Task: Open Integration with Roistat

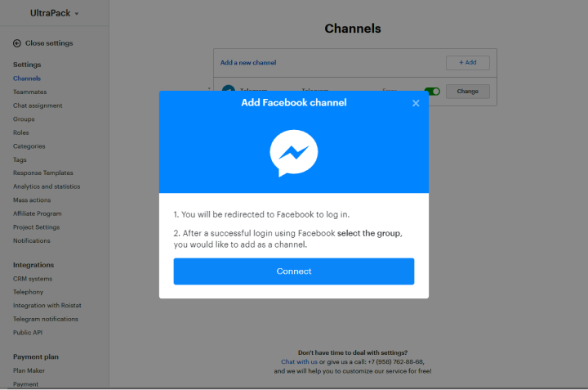Action: coord(47,306)
